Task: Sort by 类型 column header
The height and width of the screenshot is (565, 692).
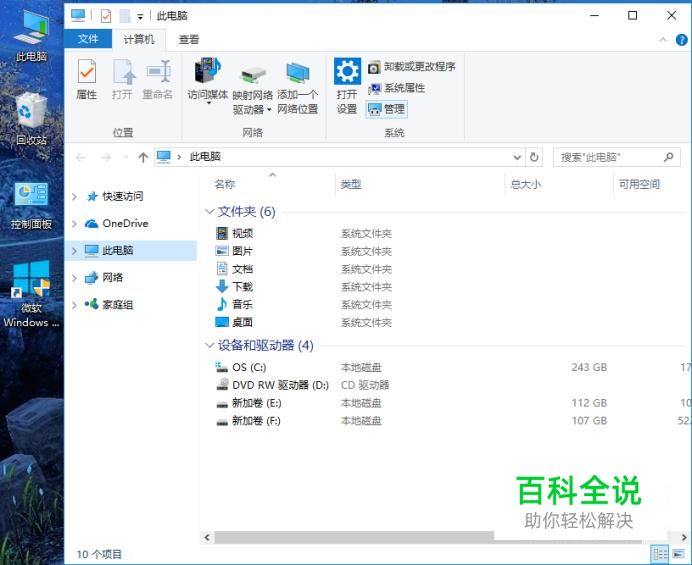Action: coord(351,184)
